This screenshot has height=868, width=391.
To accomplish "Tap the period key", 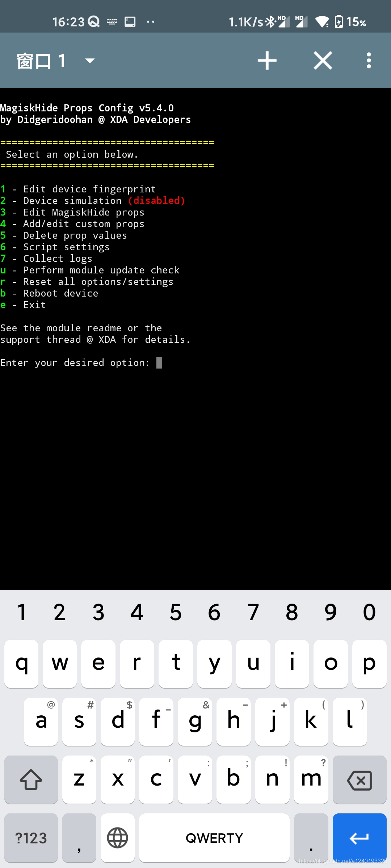I will coord(311,838).
